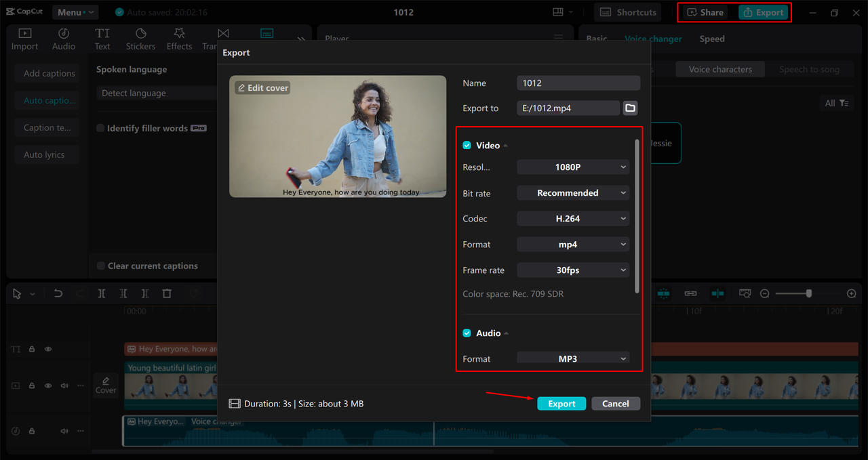
Task: Toggle the clip linkage chain icon
Action: (x=690, y=293)
